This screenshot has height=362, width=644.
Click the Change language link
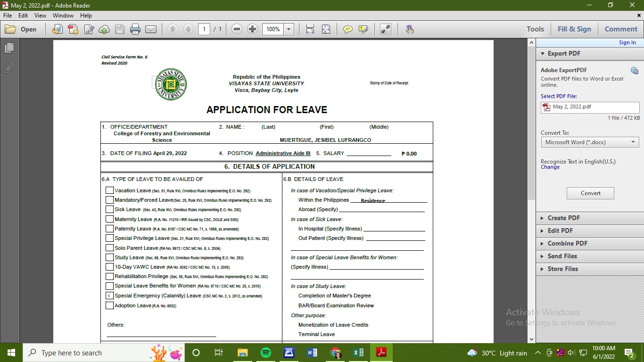coord(550,167)
